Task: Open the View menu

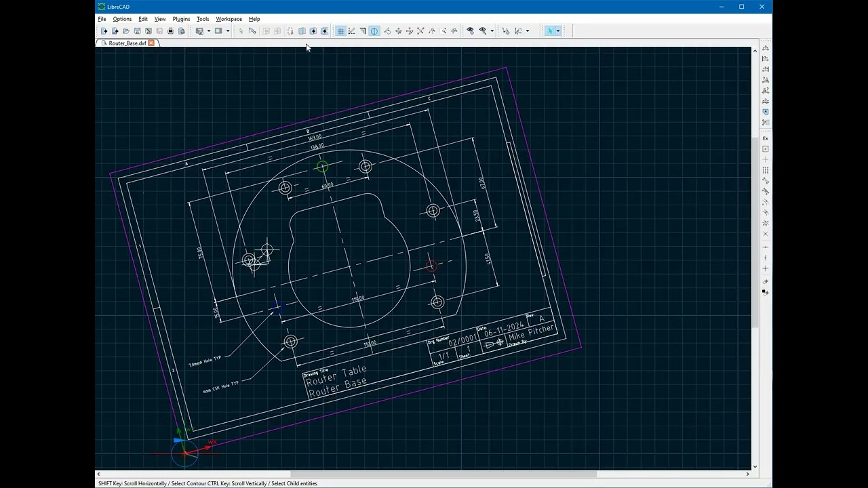Action: click(160, 19)
